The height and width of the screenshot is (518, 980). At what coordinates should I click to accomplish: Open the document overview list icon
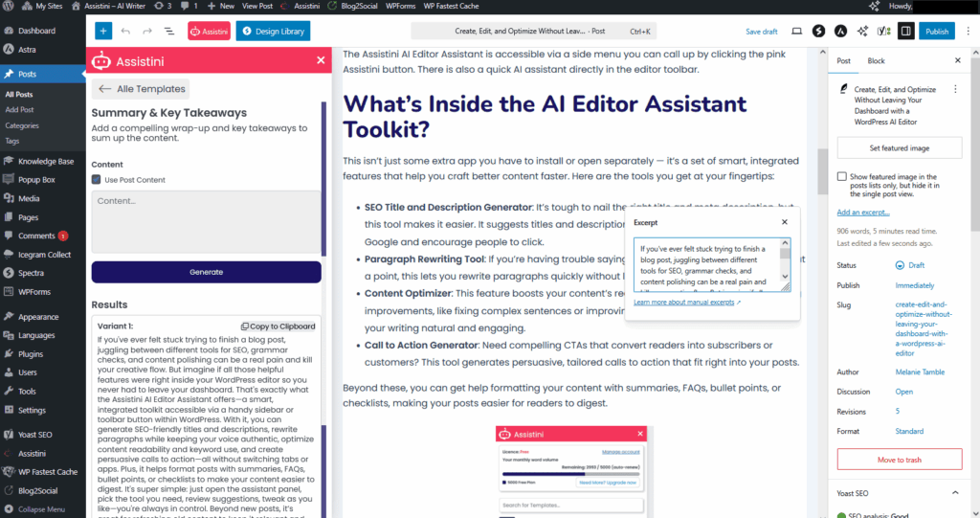point(168,31)
